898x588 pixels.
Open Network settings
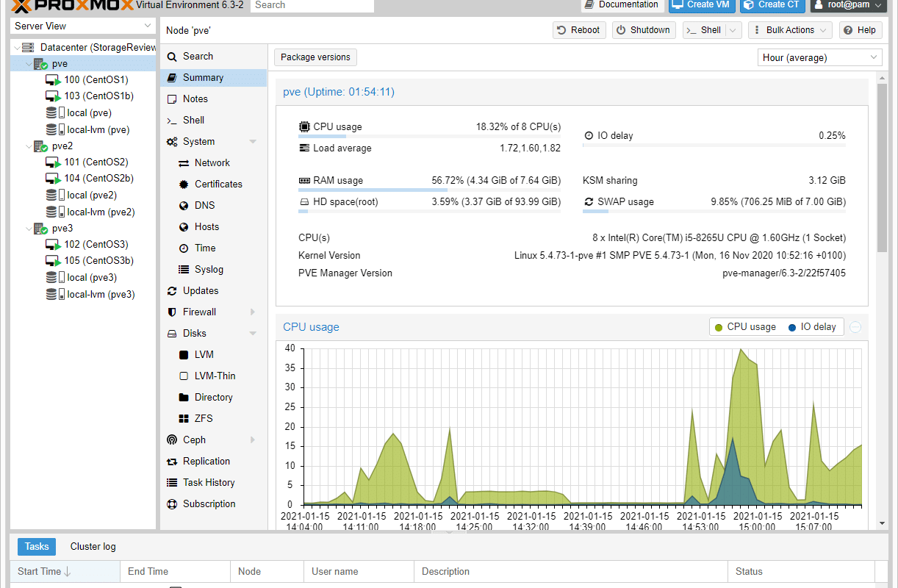click(214, 163)
